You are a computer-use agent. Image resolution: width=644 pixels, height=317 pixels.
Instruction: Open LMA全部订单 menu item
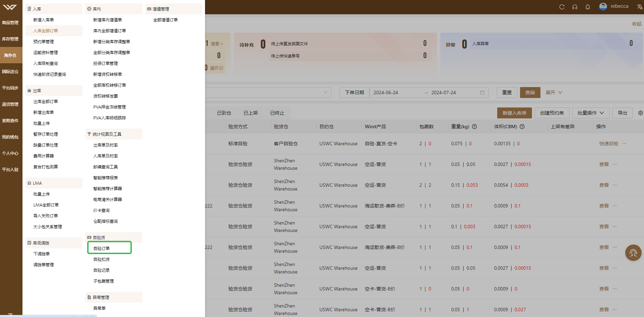[x=46, y=205]
